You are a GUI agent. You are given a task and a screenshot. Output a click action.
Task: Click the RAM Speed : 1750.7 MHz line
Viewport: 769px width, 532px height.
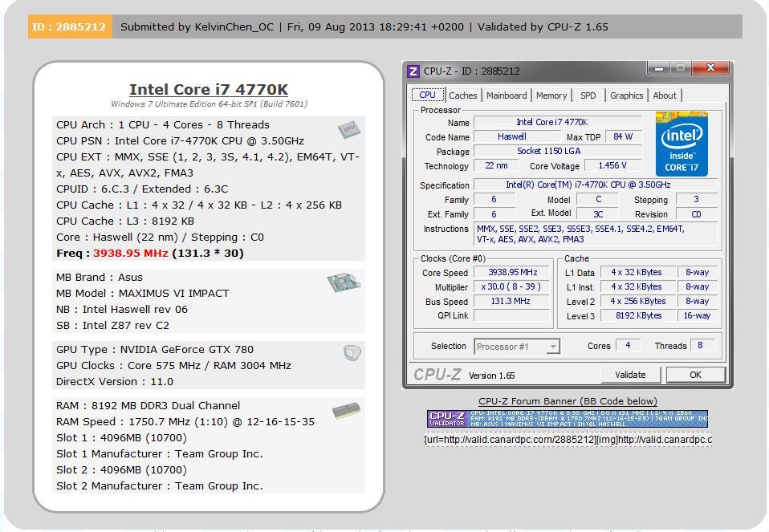185,422
